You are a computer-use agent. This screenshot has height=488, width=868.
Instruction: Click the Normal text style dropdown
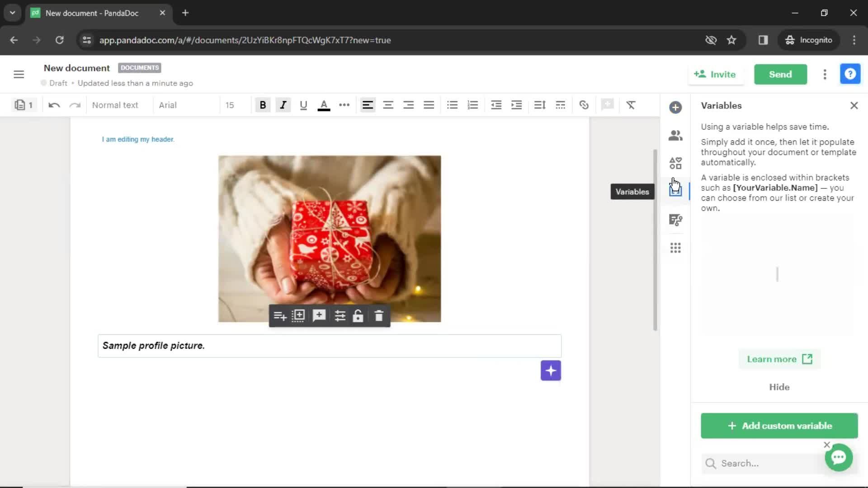[116, 105]
